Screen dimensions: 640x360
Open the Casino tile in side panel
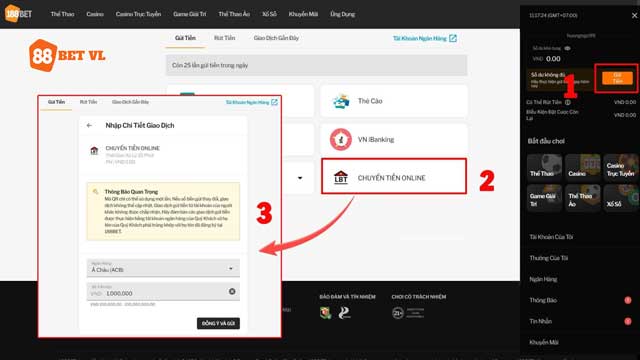(583, 167)
